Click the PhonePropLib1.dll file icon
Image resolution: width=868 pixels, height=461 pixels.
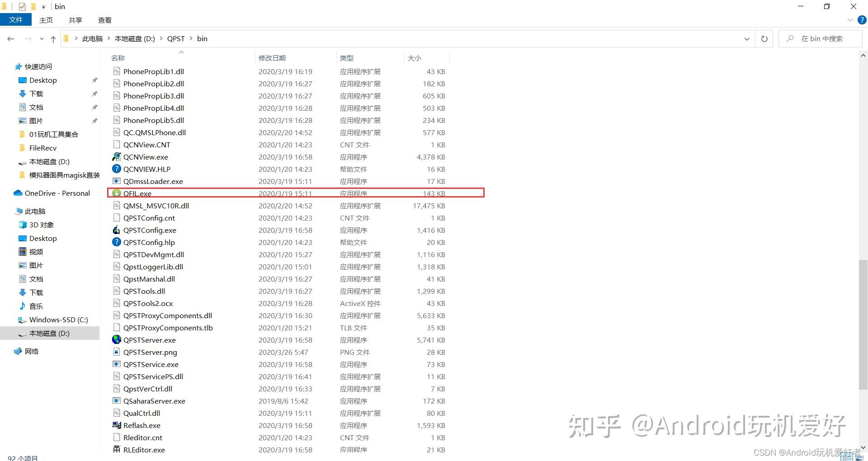pos(117,71)
